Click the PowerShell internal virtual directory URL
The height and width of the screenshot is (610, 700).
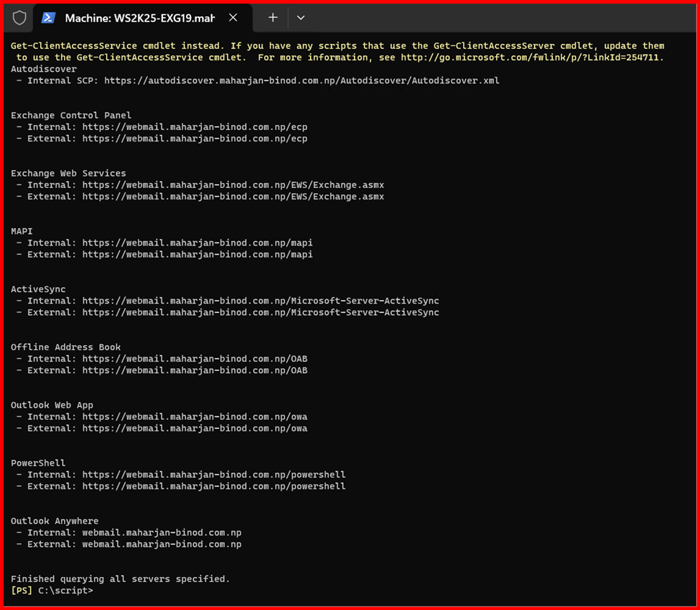point(214,474)
